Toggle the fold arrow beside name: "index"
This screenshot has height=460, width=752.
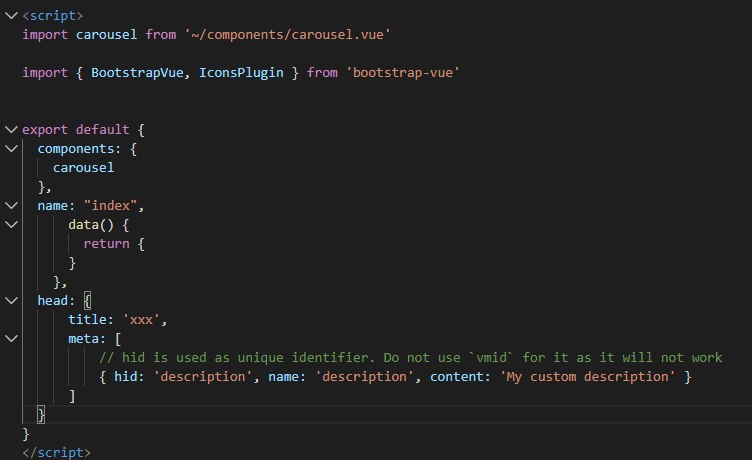(x=11, y=206)
